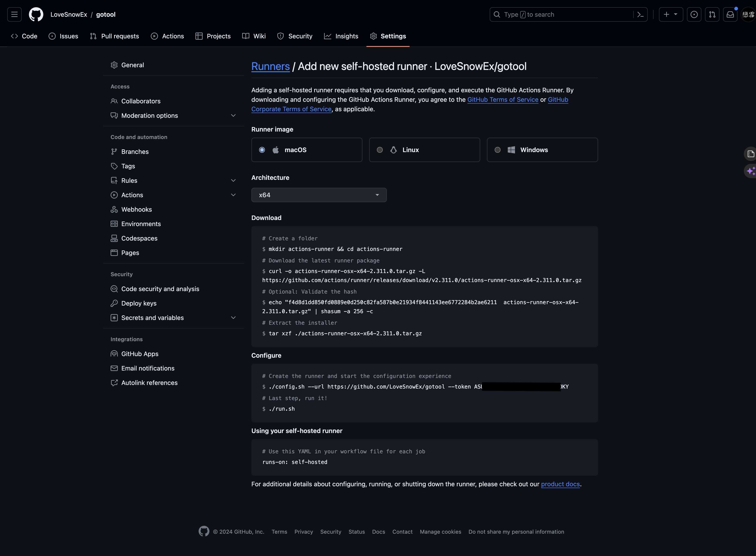Select the Linux runner image radio

[380, 150]
